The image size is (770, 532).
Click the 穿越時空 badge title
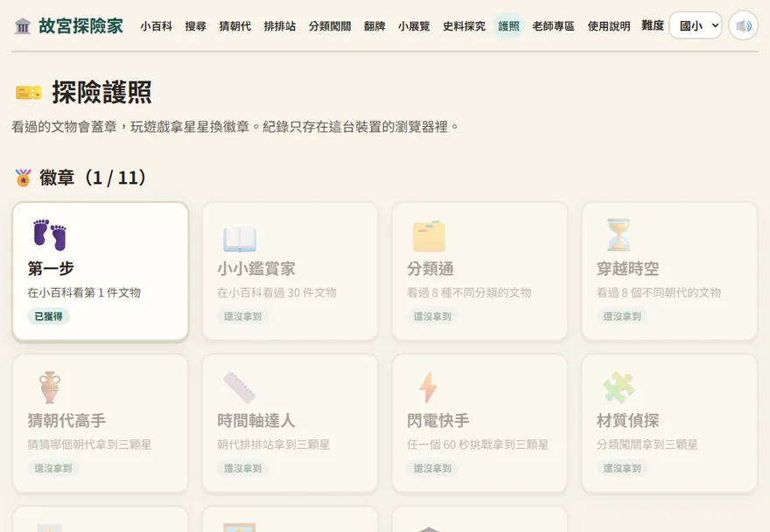click(x=628, y=269)
